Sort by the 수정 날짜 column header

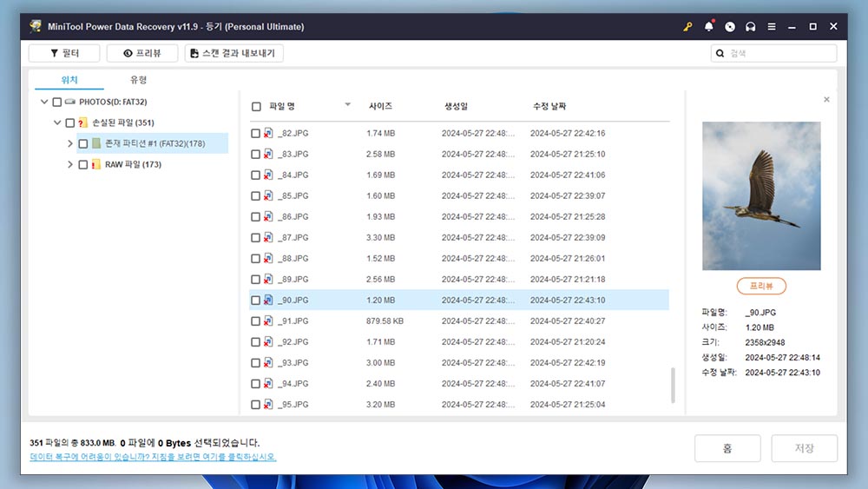pos(549,106)
